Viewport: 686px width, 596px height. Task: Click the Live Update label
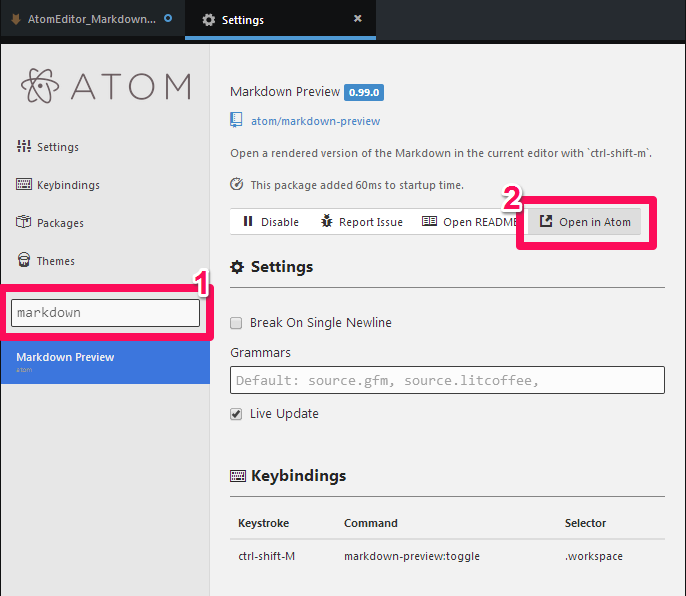pos(284,414)
